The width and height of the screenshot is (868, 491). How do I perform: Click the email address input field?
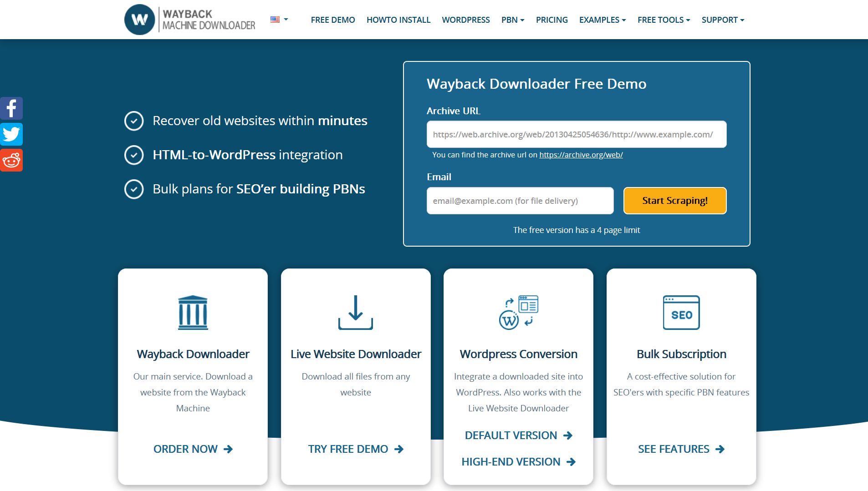tap(520, 200)
